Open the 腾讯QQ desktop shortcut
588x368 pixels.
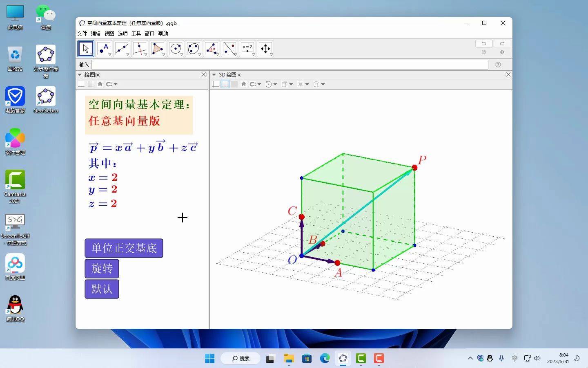point(15,308)
